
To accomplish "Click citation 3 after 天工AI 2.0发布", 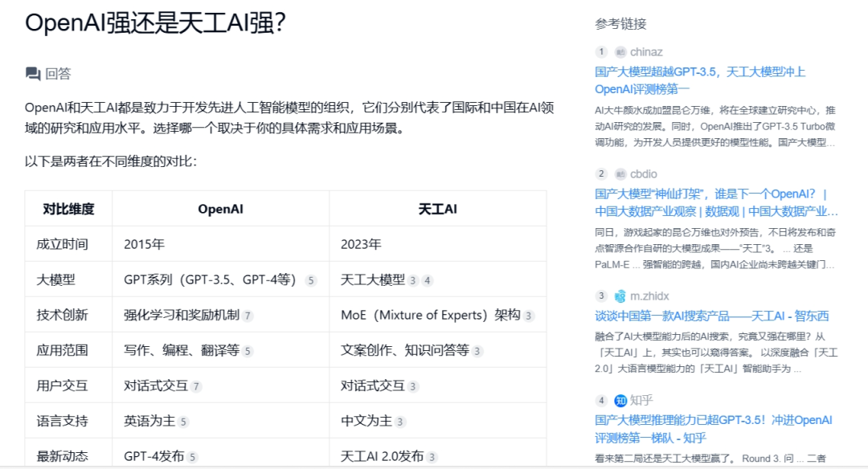I will pyautogui.click(x=432, y=458).
